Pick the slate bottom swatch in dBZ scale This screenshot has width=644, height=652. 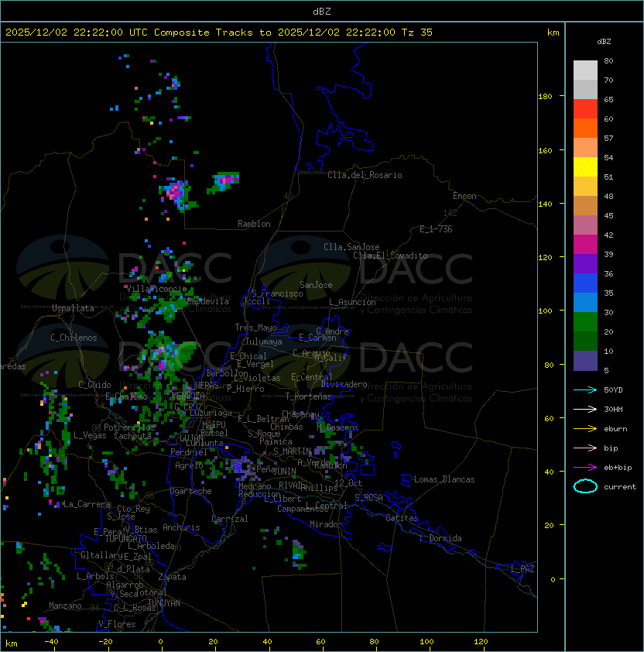coord(585,361)
